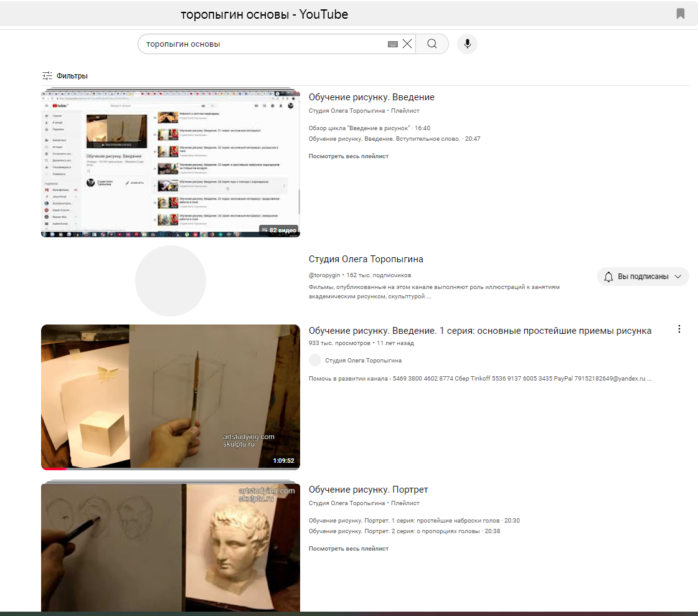Click the Помочь в развитии канала description text
Image resolution: width=698 pixels, height=616 pixels.
pos(480,378)
